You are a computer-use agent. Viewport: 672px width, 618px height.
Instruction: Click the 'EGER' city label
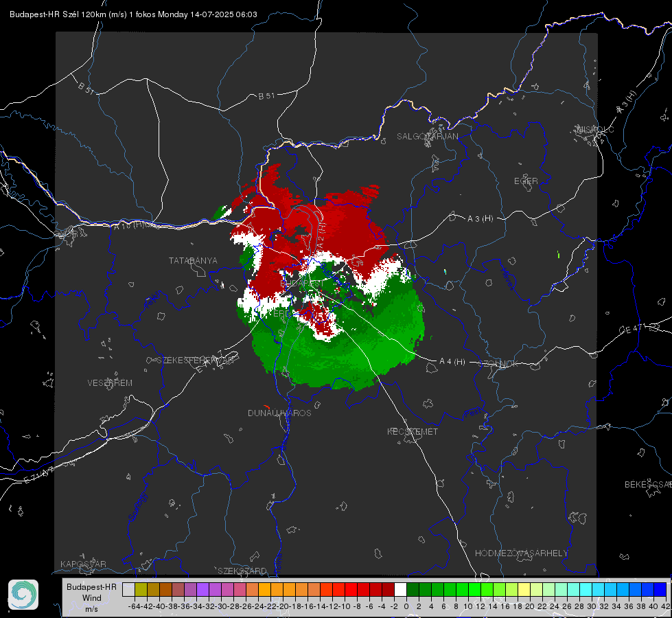pos(526,181)
